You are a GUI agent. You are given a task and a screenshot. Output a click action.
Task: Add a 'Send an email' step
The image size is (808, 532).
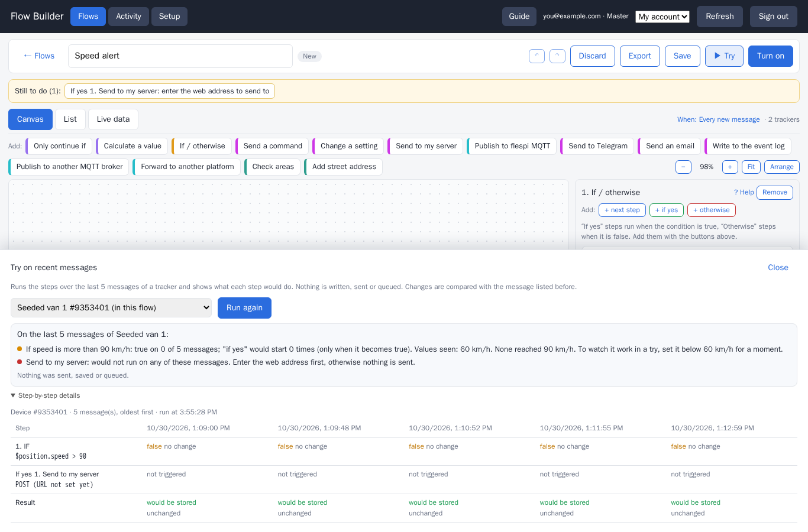coord(670,146)
